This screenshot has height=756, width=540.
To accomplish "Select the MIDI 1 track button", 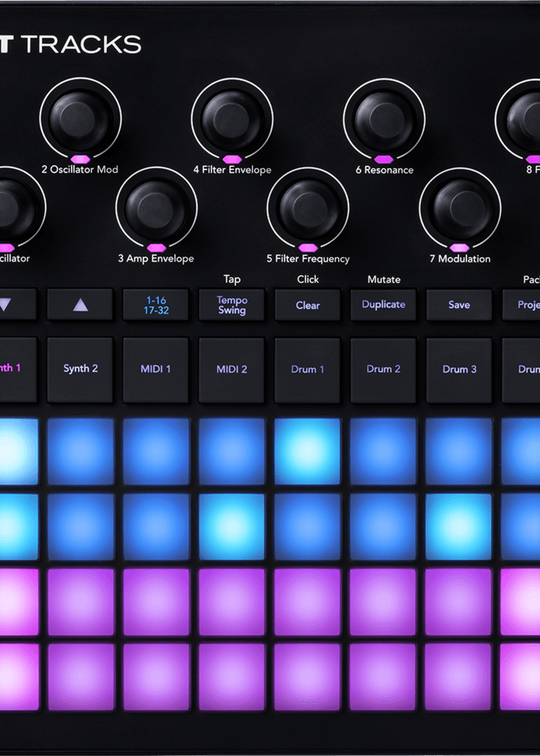I will [156, 371].
